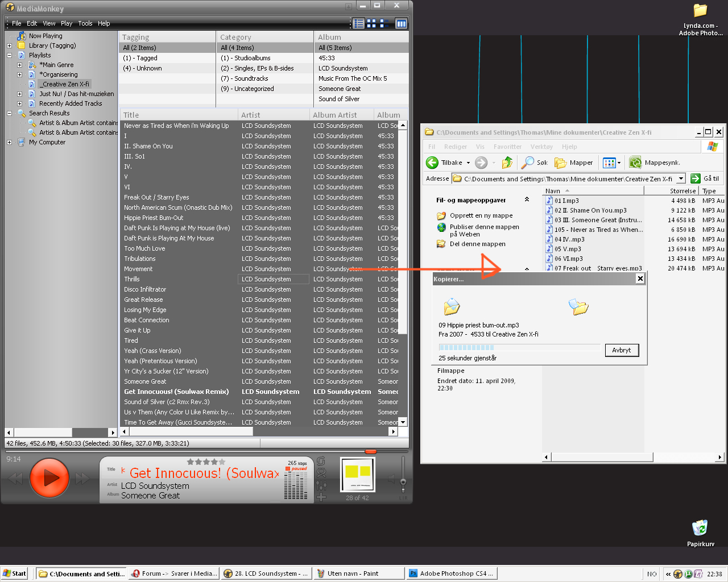Screen dimensions: 728x582
Task: Skip to previous track in MediaMonkey
Action: 16,479
